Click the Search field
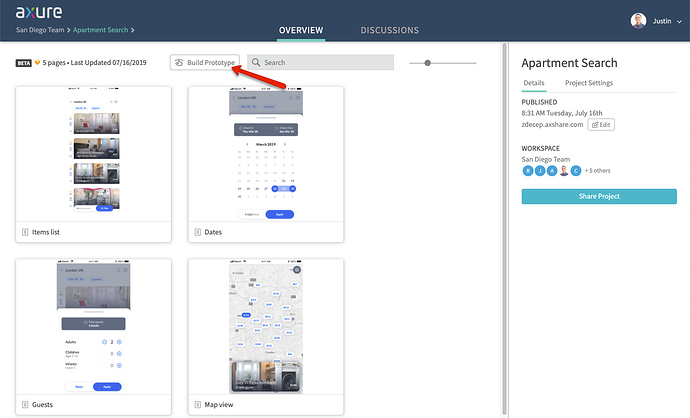This screenshot has height=418, width=690. click(320, 62)
